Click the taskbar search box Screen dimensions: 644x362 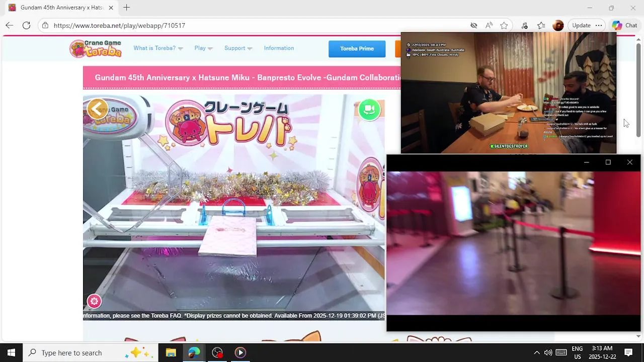tap(91, 352)
